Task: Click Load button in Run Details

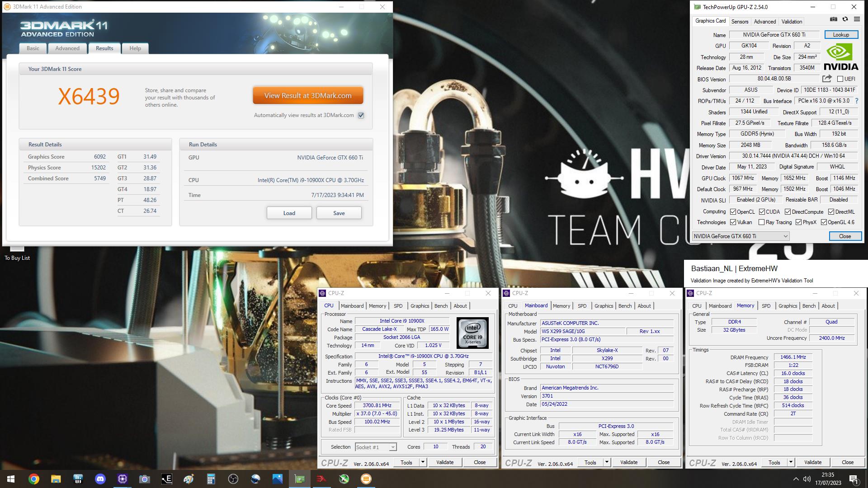Action: point(289,213)
